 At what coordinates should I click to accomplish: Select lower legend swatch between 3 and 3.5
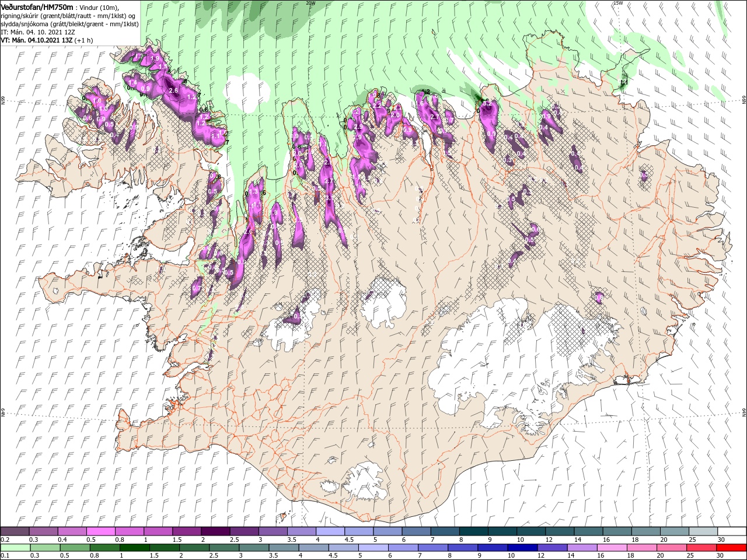tap(253, 548)
